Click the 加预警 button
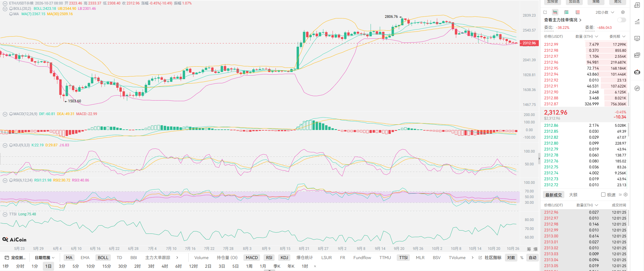644x271 pixels. (552, 2)
